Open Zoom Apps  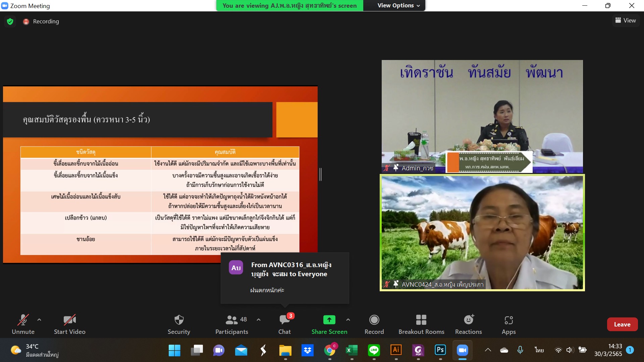[x=508, y=324]
